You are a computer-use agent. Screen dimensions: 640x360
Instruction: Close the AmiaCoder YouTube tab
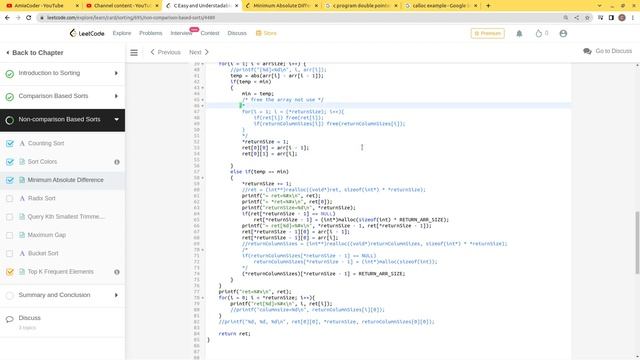point(77,6)
